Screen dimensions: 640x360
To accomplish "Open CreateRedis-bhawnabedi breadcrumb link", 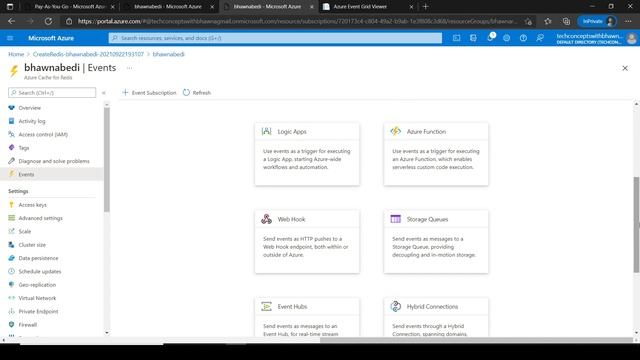I will coord(89,54).
